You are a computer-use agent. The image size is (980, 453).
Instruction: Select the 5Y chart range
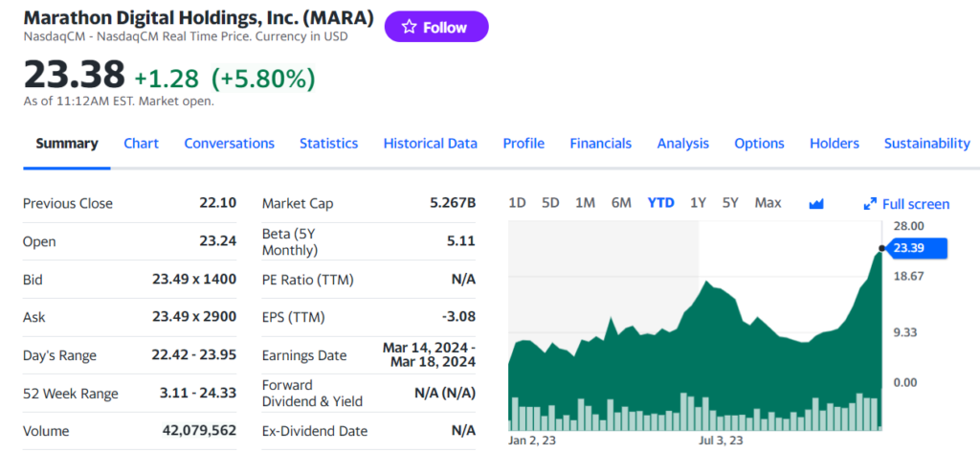point(730,203)
